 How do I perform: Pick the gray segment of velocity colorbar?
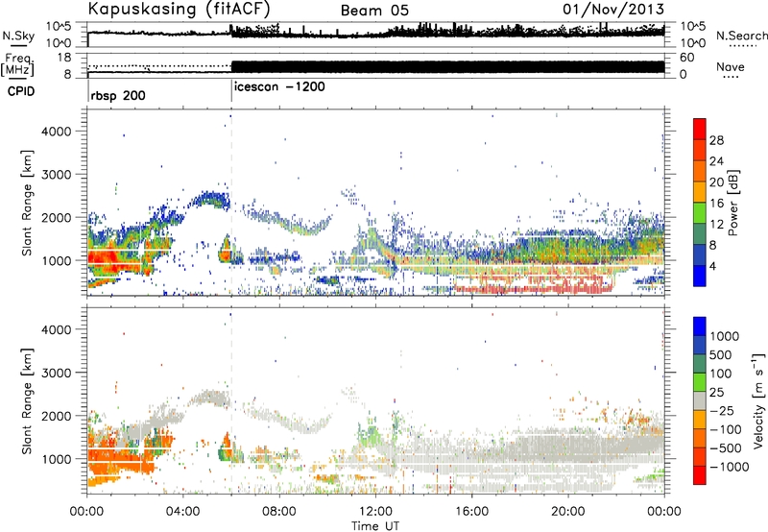(700, 401)
